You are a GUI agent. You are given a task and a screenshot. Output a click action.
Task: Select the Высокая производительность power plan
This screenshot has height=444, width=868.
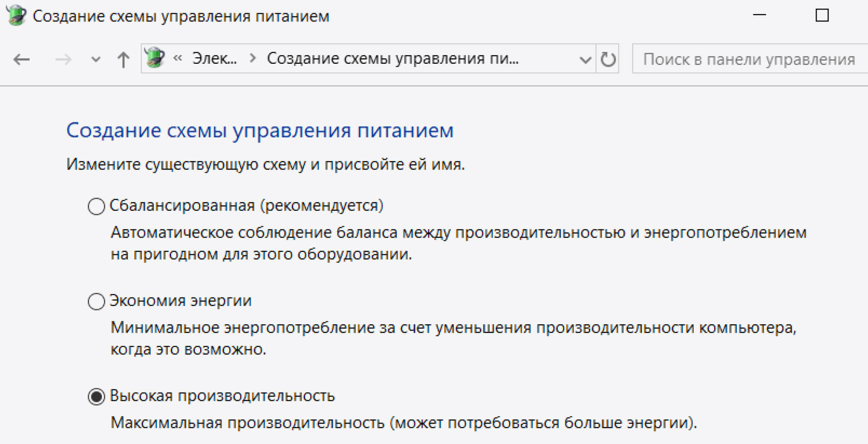pyautogui.click(x=96, y=397)
